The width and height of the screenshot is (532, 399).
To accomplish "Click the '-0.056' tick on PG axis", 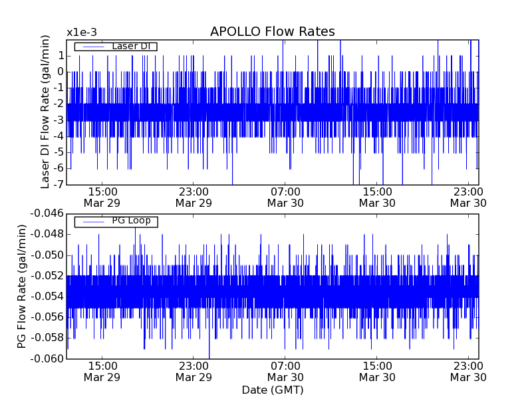I will point(47,317).
